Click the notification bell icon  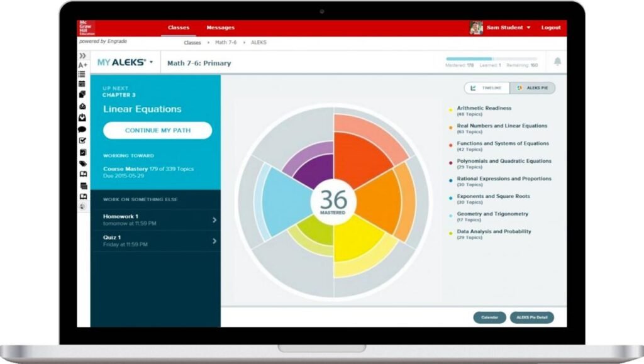(x=557, y=62)
